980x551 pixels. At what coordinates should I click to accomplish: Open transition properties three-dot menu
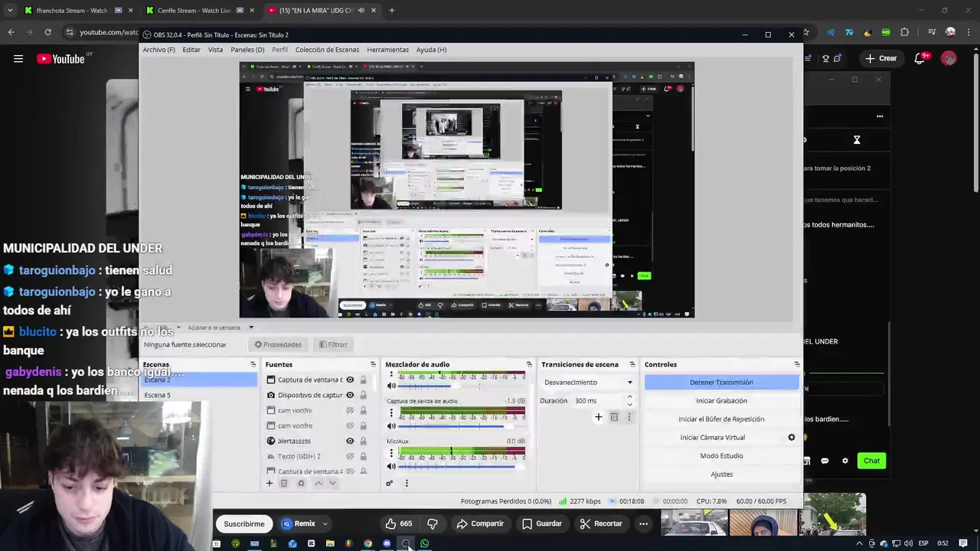tap(629, 417)
